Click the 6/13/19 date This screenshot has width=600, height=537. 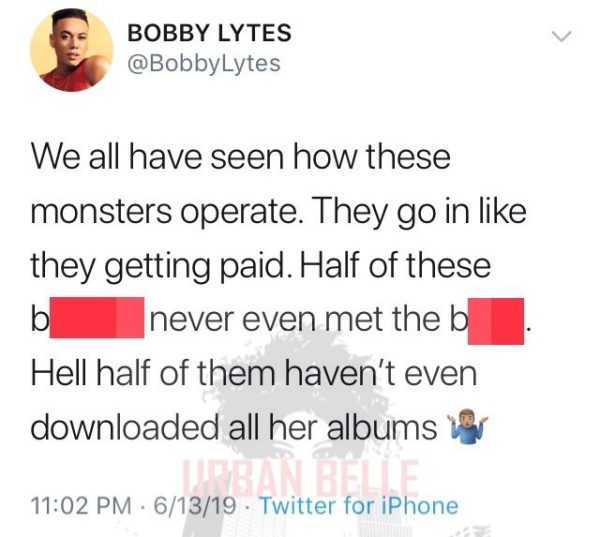coord(194,505)
